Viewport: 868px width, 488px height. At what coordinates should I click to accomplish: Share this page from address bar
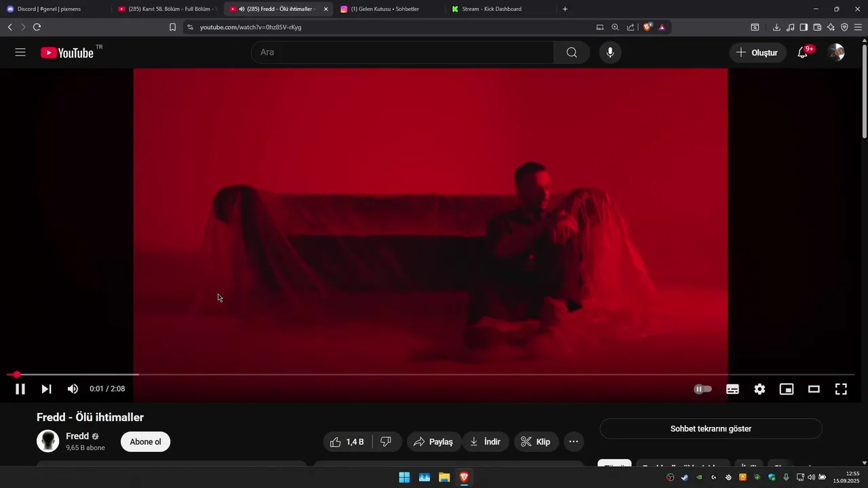point(631,27)
